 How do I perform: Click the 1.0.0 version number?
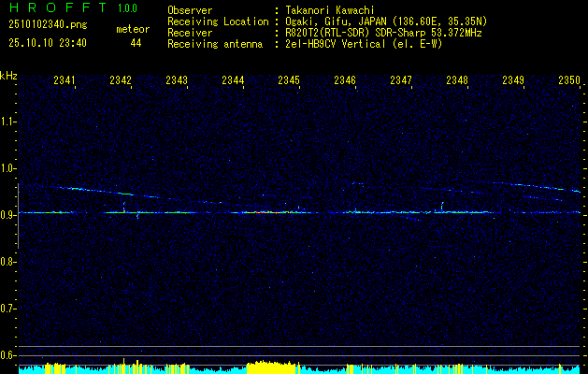[128, 7]
